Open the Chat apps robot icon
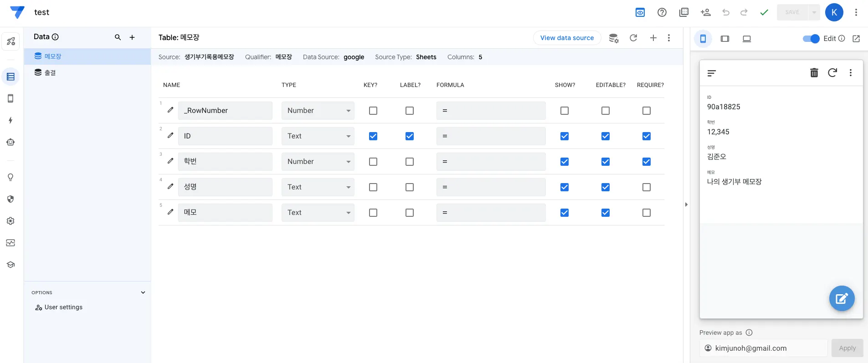This screenshot has width=868, height=363. (10, 142)
